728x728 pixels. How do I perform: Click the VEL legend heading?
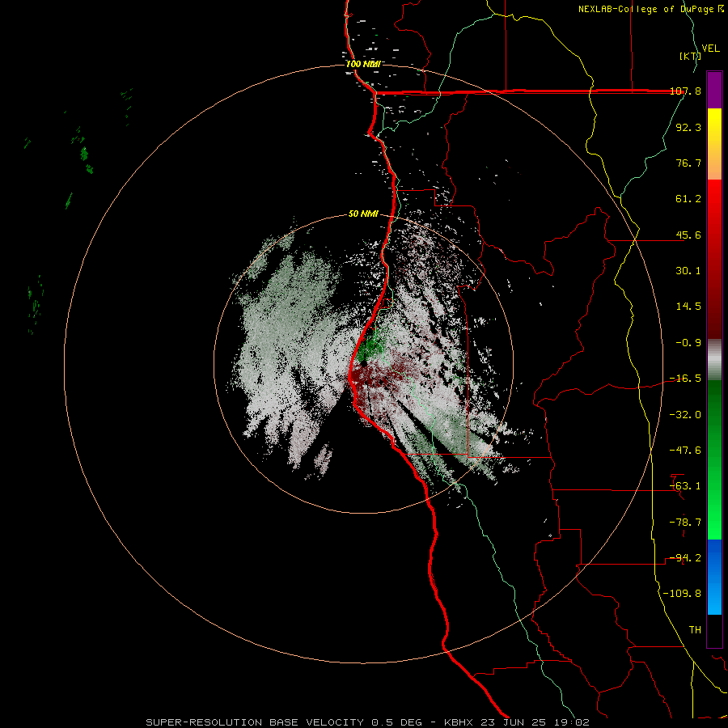pyautogui.click(x=711, y=49)
